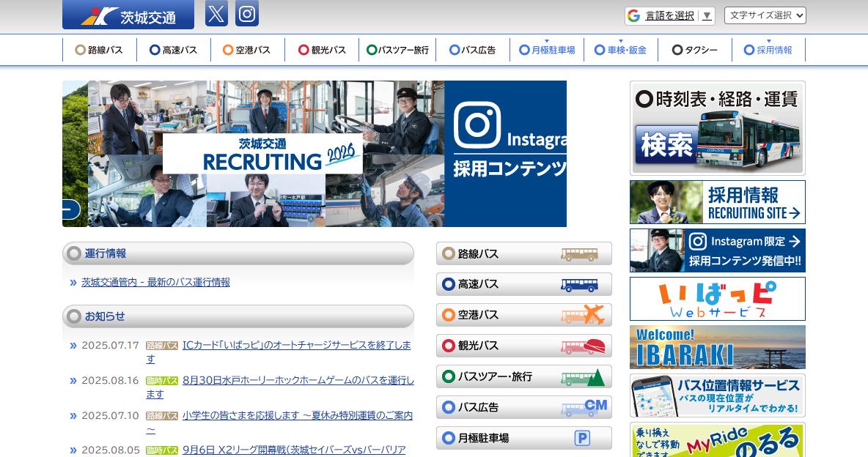Expand 車検・鈑金 nav menu

tap(621, 50)
